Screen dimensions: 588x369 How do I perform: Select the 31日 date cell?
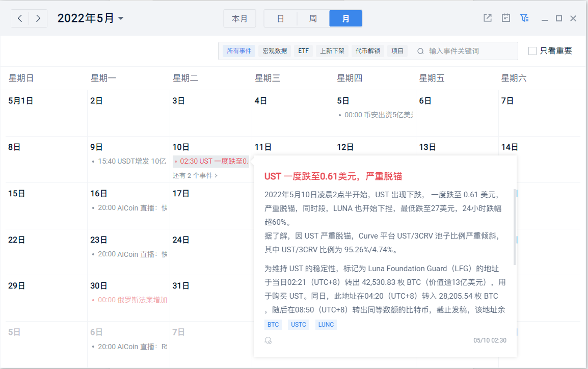[x=211, y=299]
